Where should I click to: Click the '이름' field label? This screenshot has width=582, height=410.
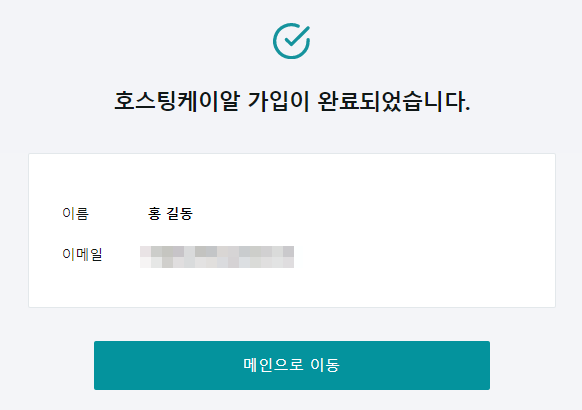point(76,214)
